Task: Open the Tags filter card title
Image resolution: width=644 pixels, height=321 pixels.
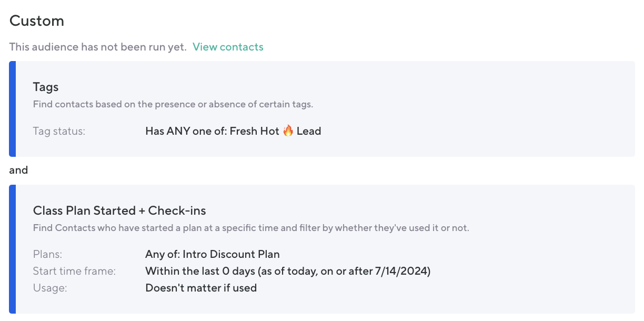Action: pos(46,87)
